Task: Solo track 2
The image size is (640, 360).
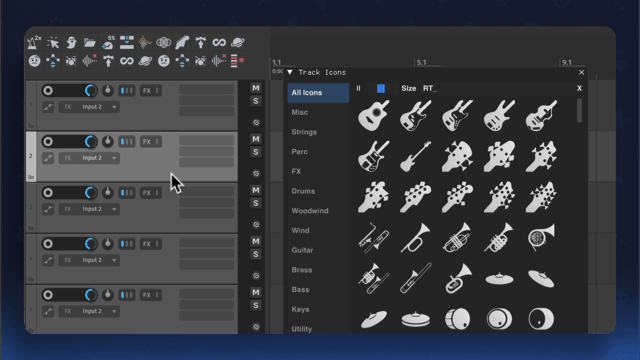Action: click(x=256, y=152)
